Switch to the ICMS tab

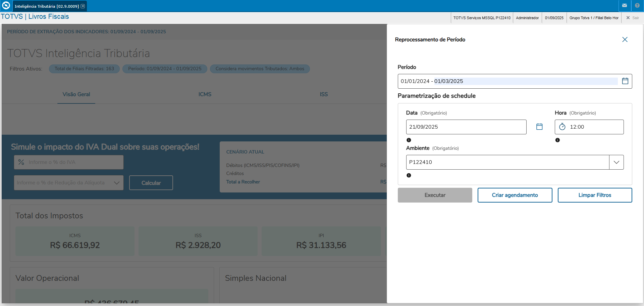pos(205,94)
